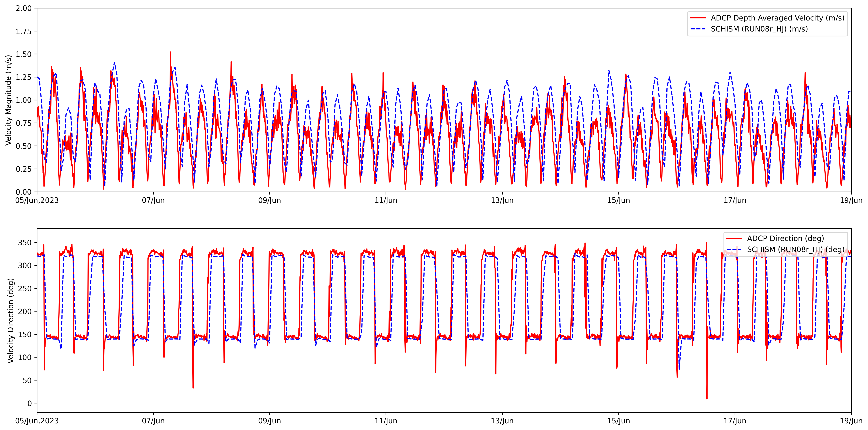Select the 'SCHISM (RUN08r_HJ) (m/s)' legend text
The width and height of the screenshot is (868, 430).
tap(759, 29)
